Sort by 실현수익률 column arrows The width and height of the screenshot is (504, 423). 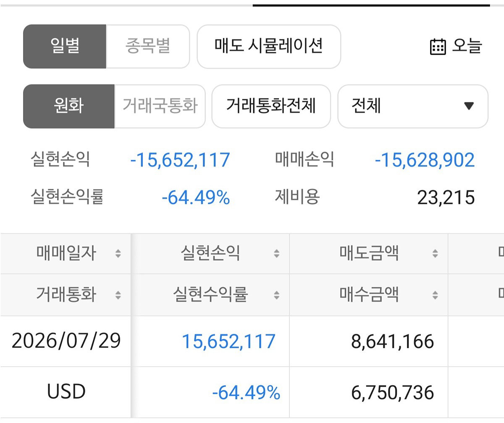tap(276, 295)
